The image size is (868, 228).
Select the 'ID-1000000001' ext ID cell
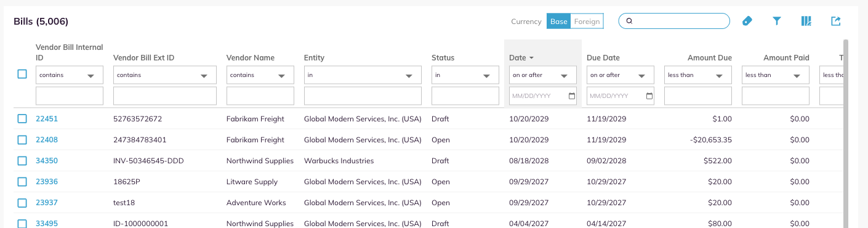140,224
